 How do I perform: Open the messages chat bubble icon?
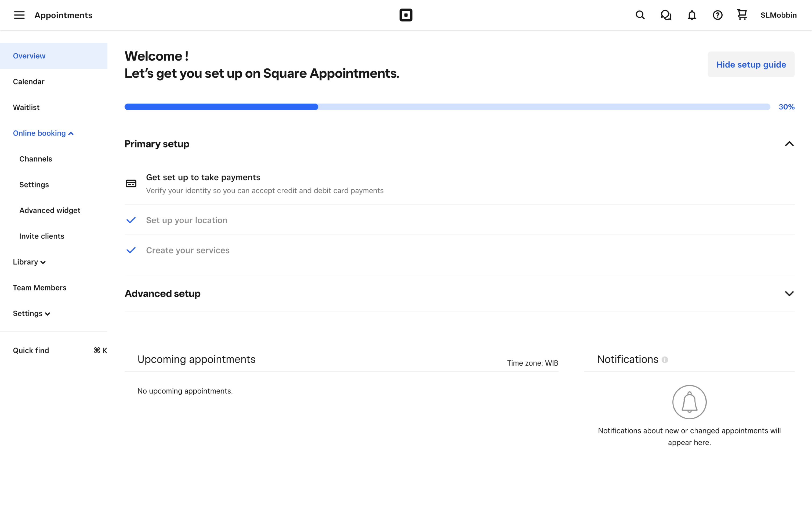(666, 15)
